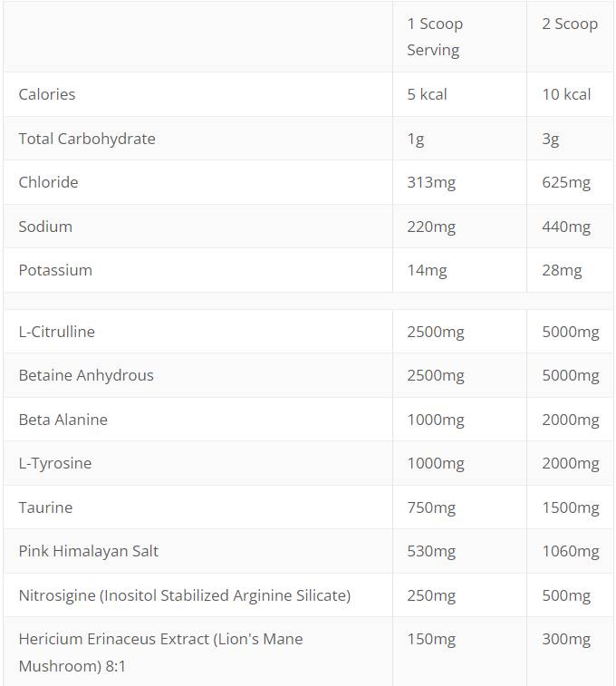Click the Sodium 440mg value
This screenshot has height=686, width=616.
pos(566,227)
